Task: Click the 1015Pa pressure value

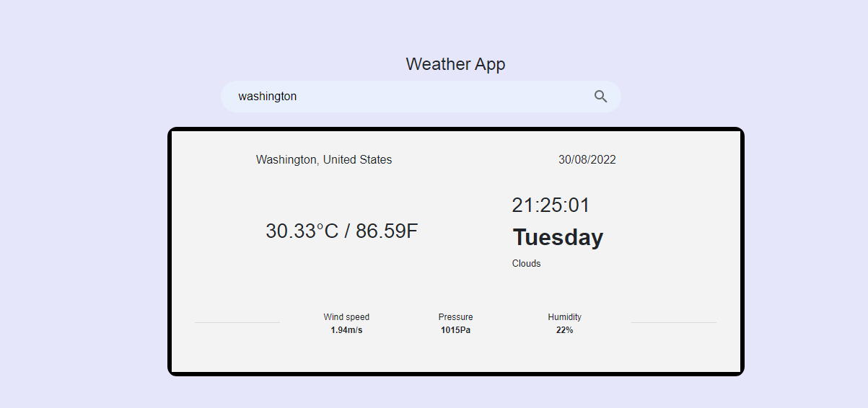Action: (455, 330)
